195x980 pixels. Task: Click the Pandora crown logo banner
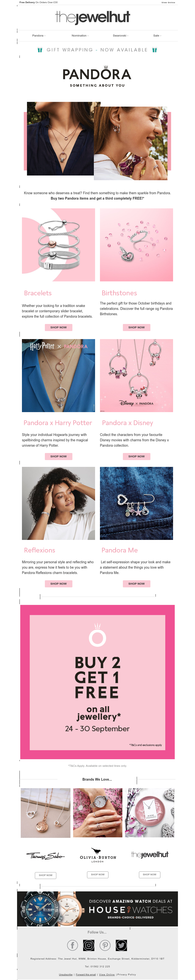point(97,76)
